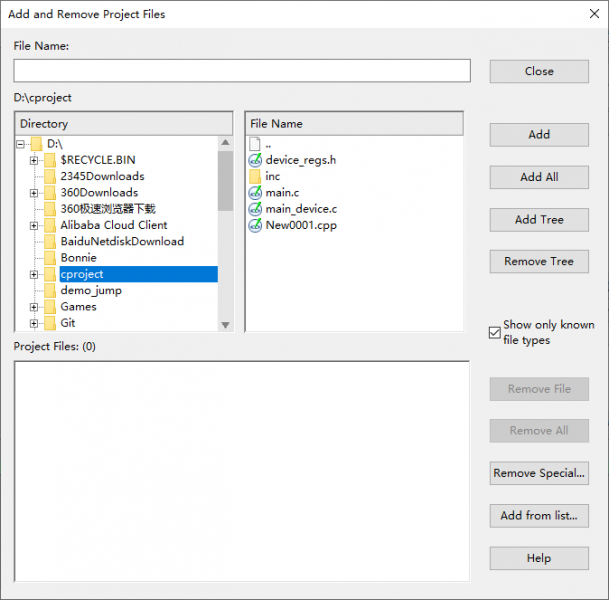Select the Bonnie directory label

coord(78,258)
